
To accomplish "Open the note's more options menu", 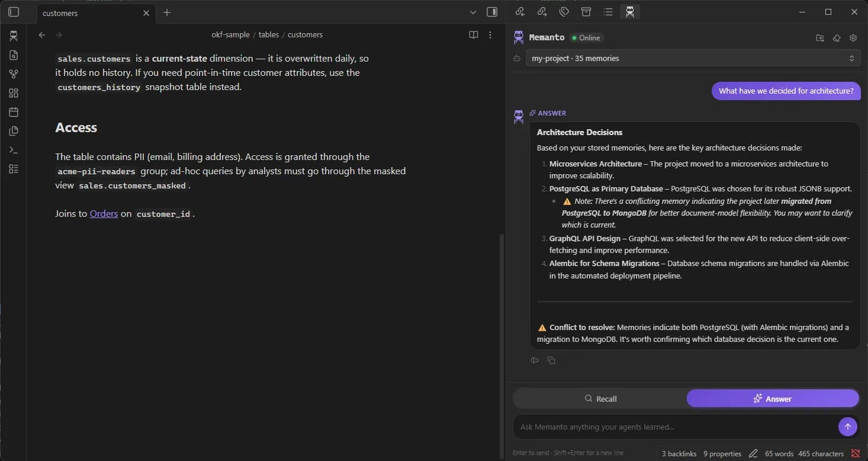I will point(490,35).
